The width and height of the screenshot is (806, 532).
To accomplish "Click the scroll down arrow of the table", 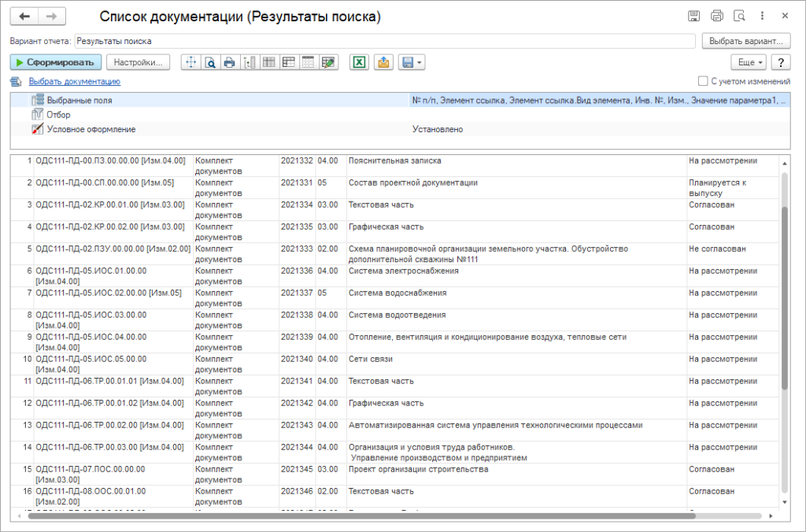I will (x=785, y=502).
